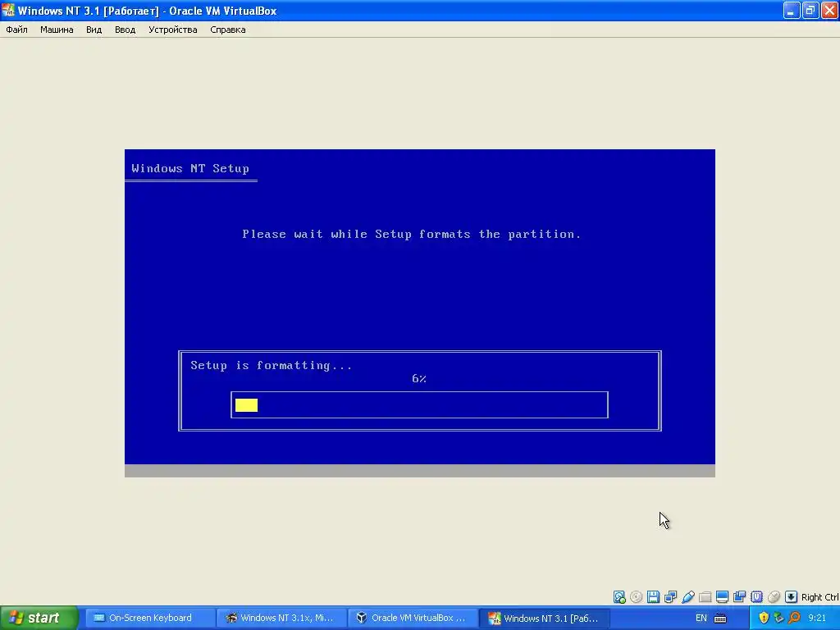Restore down the VirtualBox window

[x=810, y=10]
